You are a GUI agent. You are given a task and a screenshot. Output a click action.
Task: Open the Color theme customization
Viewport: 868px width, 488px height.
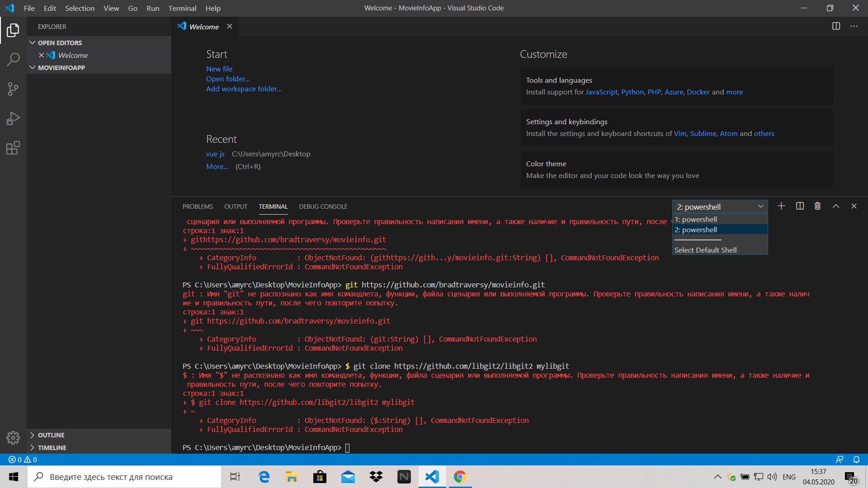(677, 169)
